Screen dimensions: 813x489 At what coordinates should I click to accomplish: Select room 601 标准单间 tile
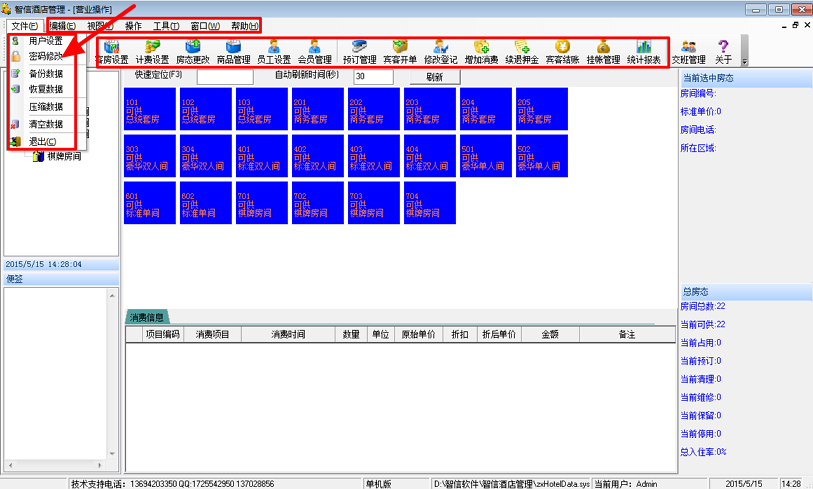point(150,203)
